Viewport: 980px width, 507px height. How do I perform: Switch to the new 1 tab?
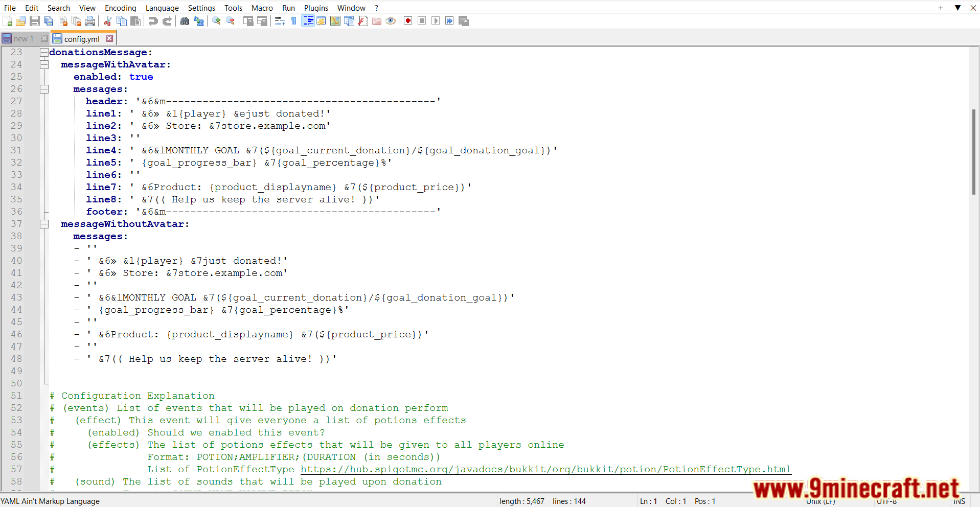24,39
